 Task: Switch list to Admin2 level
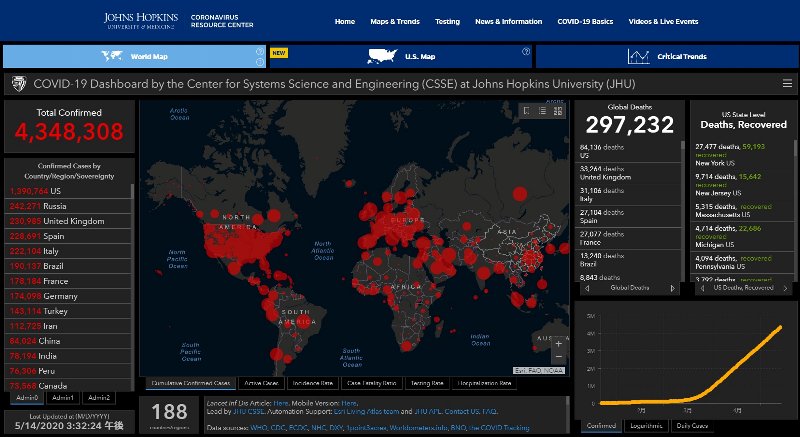[98, 398]
